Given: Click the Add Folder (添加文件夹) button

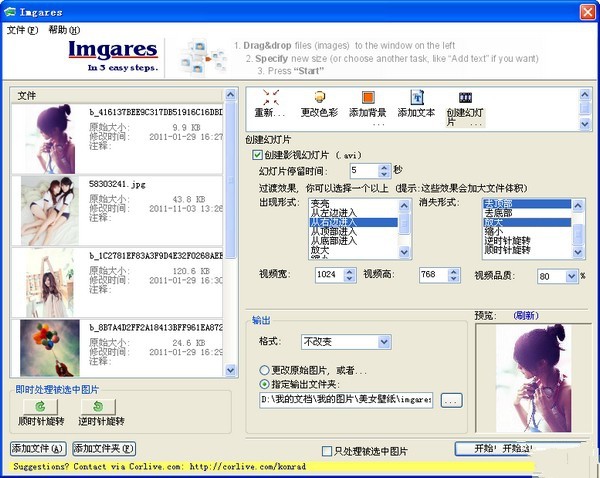Looking at the screenshot, I should point(103,448).
